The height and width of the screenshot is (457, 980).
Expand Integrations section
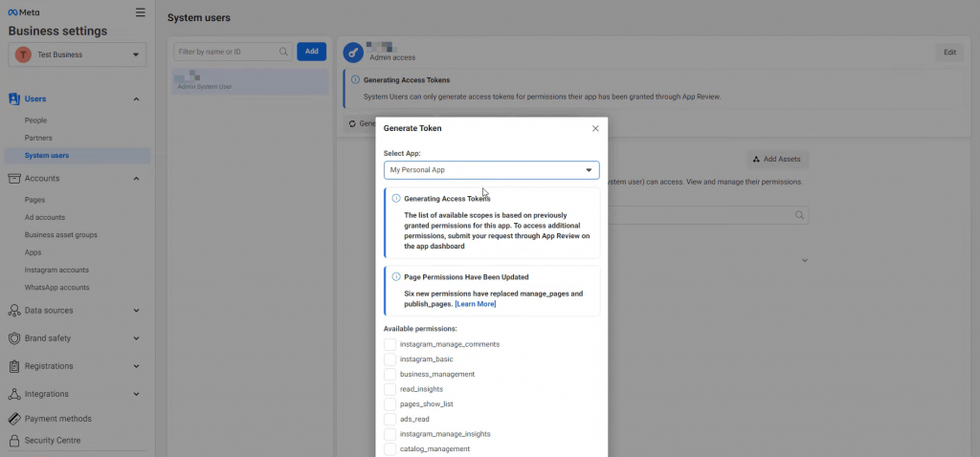tap(136, 394)
